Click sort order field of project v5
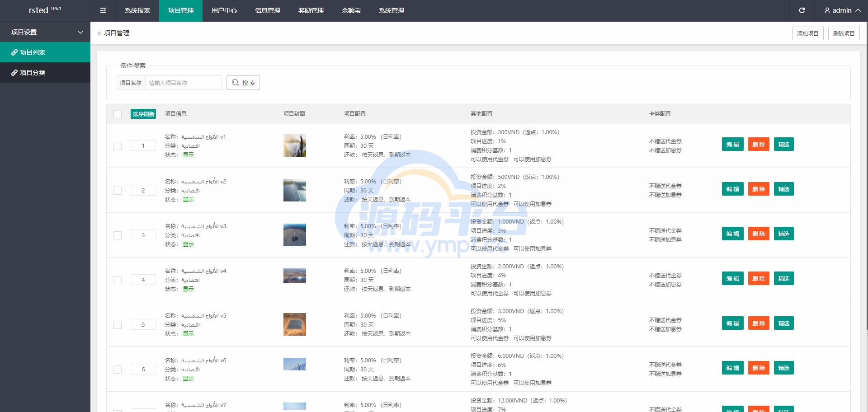 click(x=143, y=324)
